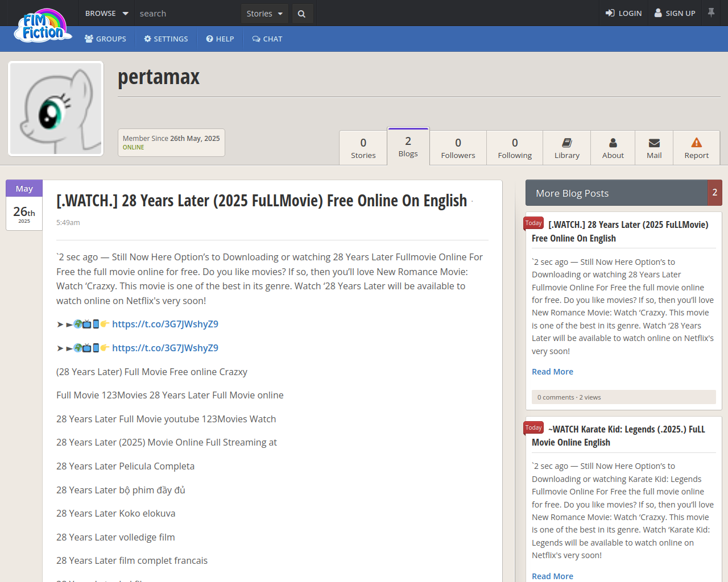Screen dimensions: 728x582
Task: Click the ONLINE status label
Action: point(134,147)
